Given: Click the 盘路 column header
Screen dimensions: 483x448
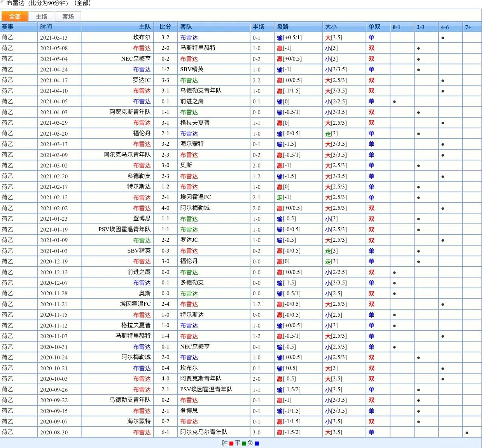Looking at the screenshot, I should [283, 27].
